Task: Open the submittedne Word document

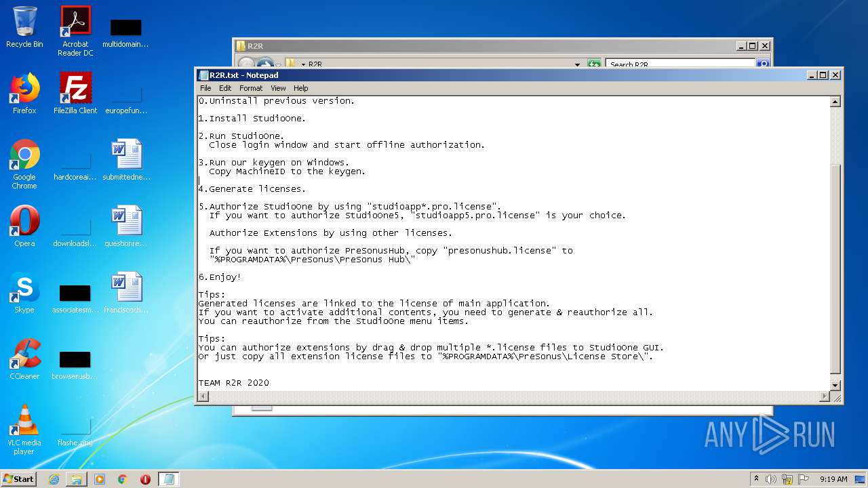Action: tap(126, 160)
